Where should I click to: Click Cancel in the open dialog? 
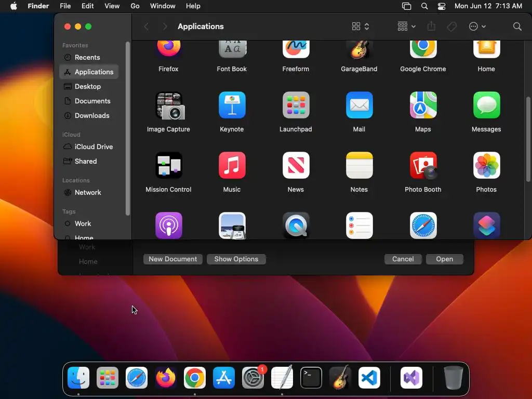point(403,259)
